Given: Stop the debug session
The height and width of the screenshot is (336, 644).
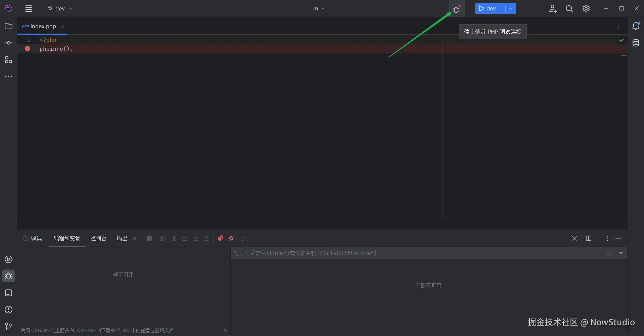Looking at the screenshot, I should 149,238.
